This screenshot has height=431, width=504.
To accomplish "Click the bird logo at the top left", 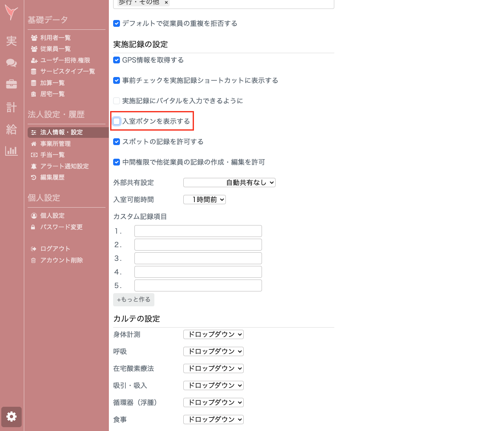I will pyautogui.click(x=11, y=13).
